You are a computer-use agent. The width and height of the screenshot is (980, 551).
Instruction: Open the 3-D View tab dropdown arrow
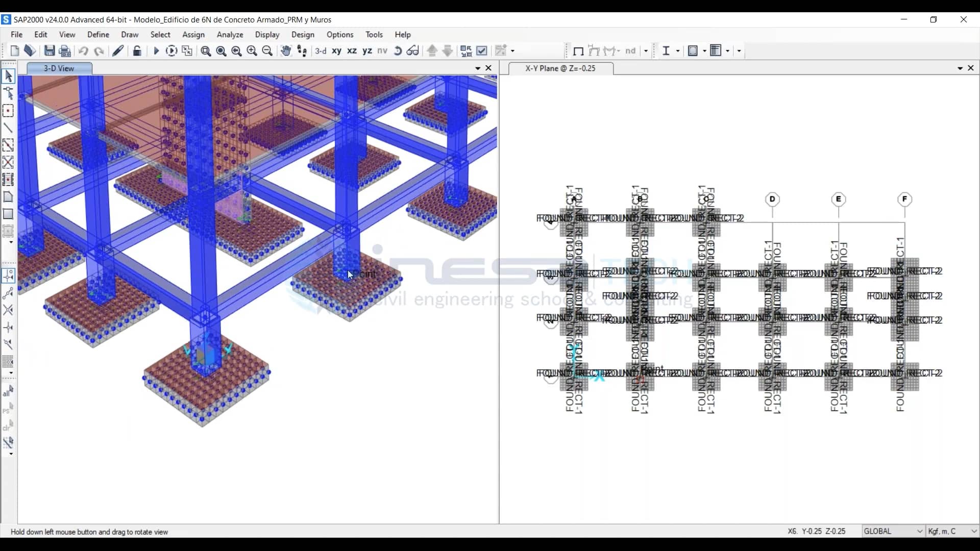[x=477, y=68]
